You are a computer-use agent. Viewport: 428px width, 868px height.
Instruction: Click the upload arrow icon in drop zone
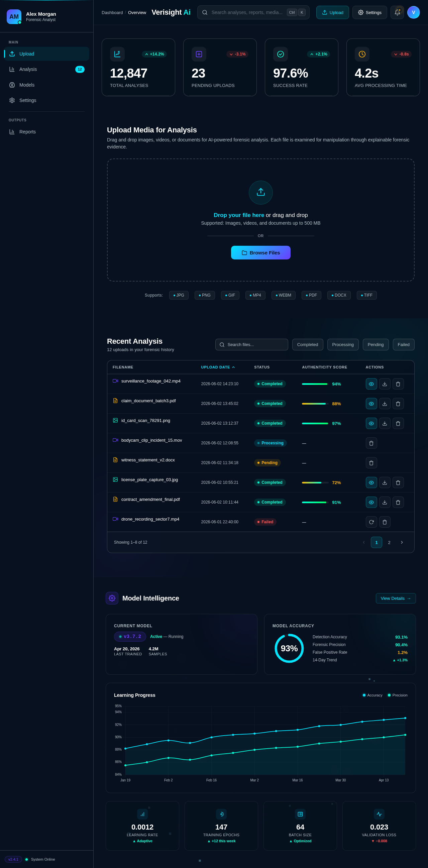260,192
